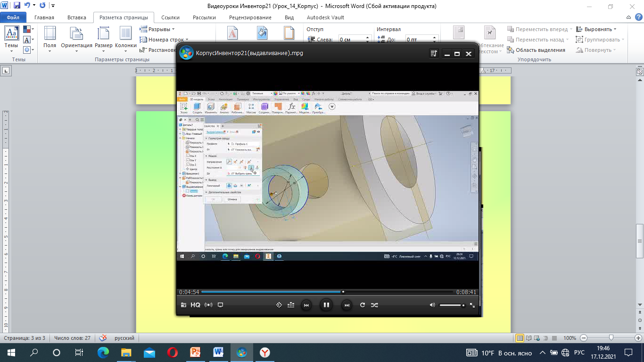Pause the video in the media player
Image resolution: width=644 pixels, height=362 pixels.
point(326,305)
